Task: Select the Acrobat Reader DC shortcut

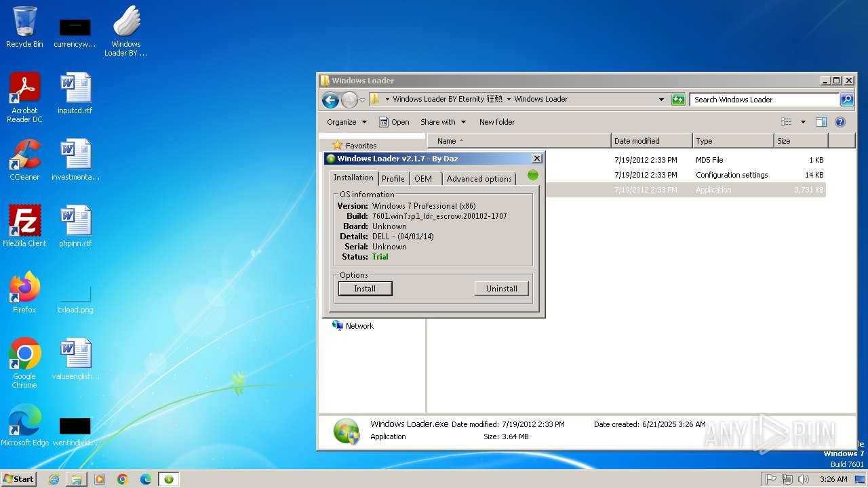Action: [x=24, y=98]
